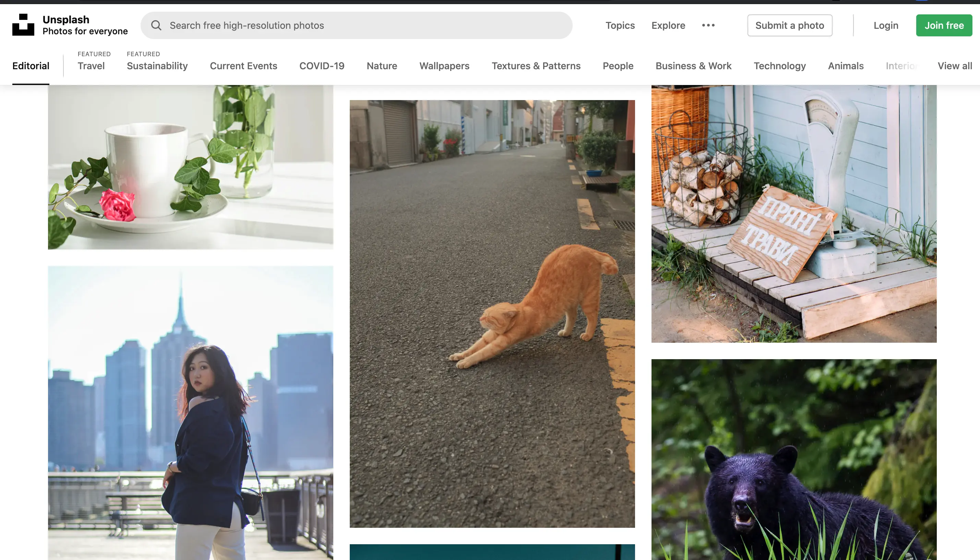This screenshot has width=980, height=560.
Task: Click the search photos input field
Action: [362, 25]
